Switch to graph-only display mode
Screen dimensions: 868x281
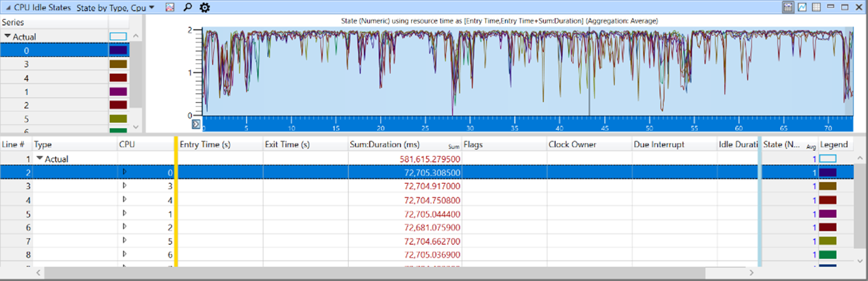tap(802, 8)
